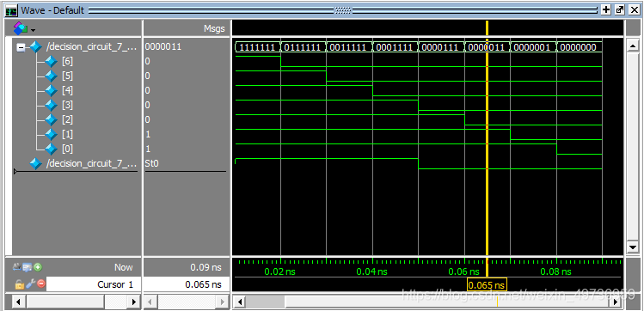Insert a new cursor with green plus

click(38, 267)
